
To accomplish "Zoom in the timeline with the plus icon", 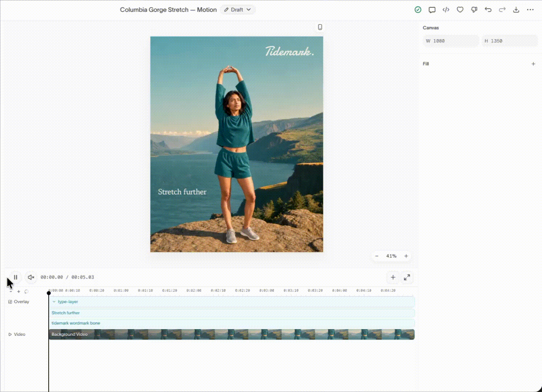I will (x=19, y=291).
